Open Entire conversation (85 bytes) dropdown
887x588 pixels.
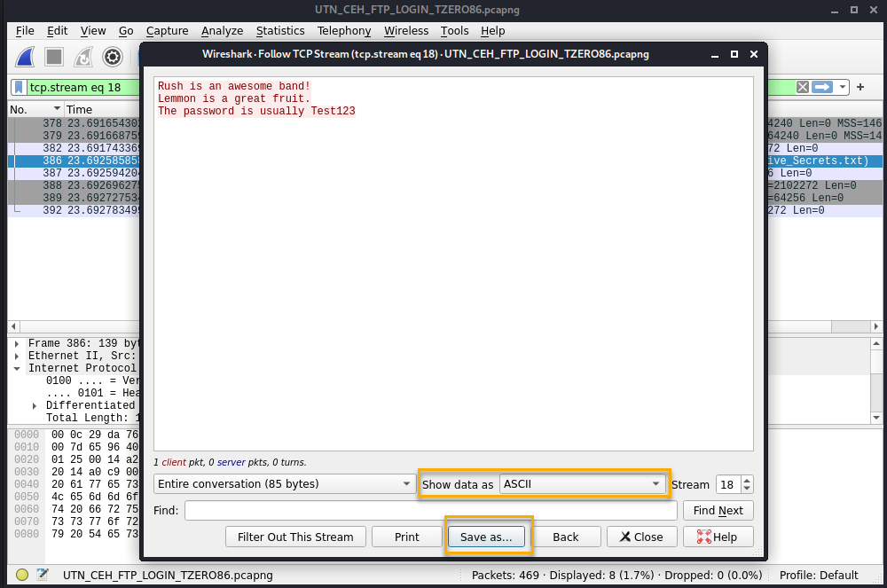pos(285,484)
